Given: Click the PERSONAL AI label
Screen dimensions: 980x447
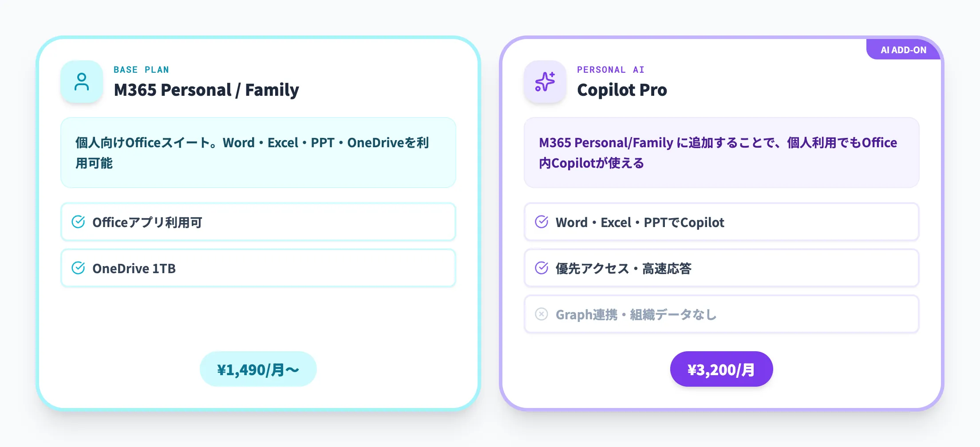Looking at the screenshot, I should point(610,70).
